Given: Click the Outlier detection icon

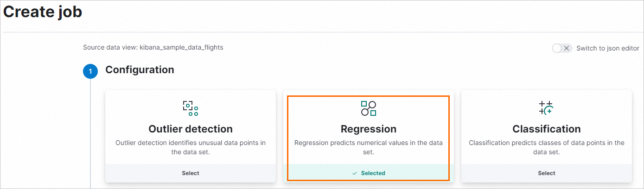Looking at the screenshot, I should tap(190, 108).
